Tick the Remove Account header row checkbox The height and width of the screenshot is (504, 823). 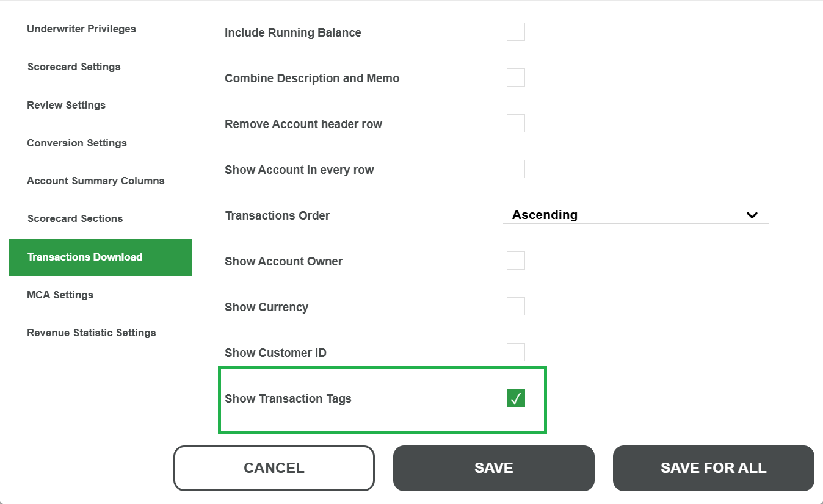(x=516, y=123)
